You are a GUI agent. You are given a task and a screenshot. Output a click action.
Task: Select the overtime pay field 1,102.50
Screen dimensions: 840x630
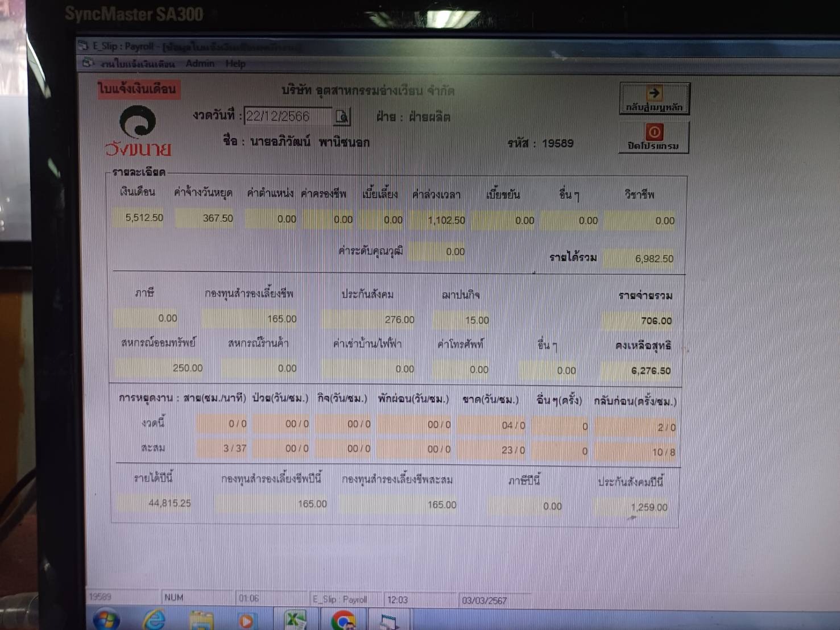(438, 220)
